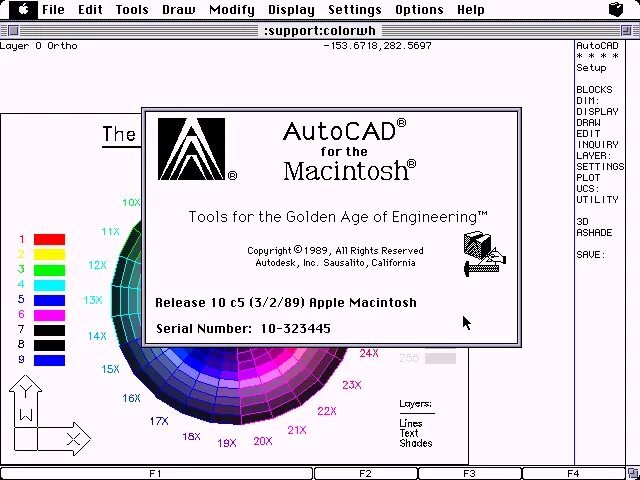This screenshot has height=480, width=640.
Task: Select UCS: in the screen menu
Action: [588, 189]
